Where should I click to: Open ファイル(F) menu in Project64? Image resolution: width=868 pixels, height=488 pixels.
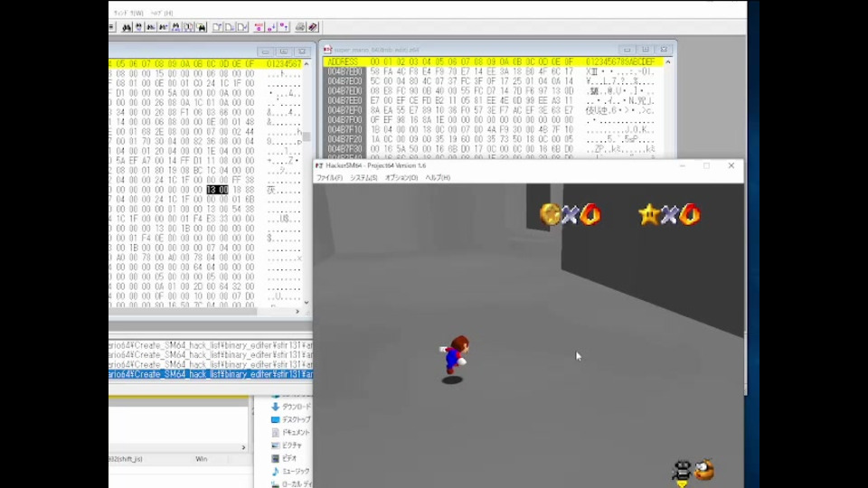tap(329, 178)
